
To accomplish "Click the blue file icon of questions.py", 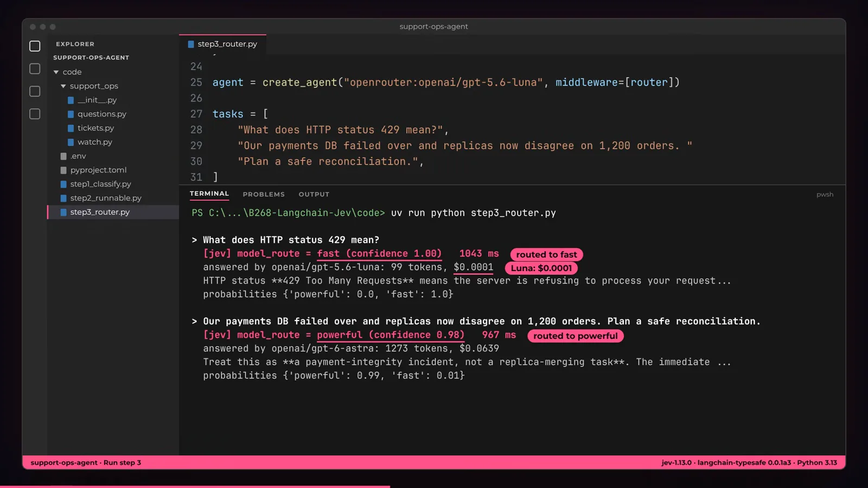I will pos(71,114).
